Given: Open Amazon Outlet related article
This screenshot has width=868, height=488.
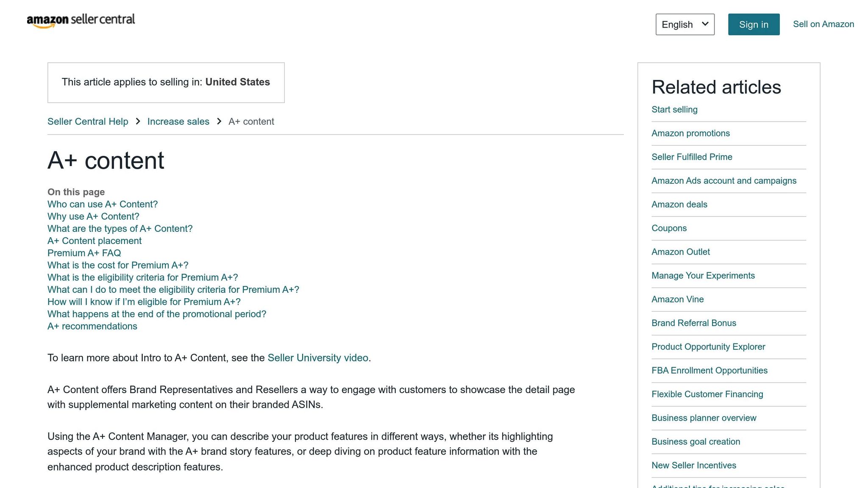Looking at the screenshot, I should point(681,252).
